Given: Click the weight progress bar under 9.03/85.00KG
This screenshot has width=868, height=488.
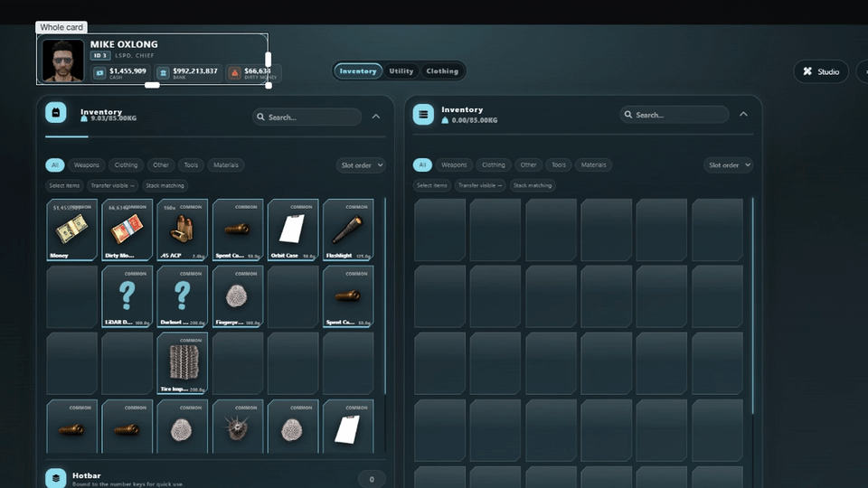Looking at the screenshot, I should click(x=215, y=136).
